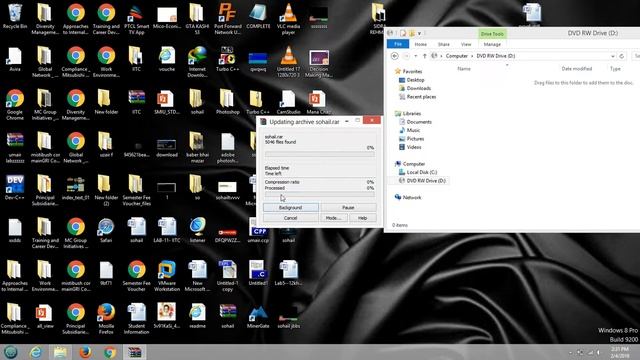The width and height of the screenshot is (640, 360).
Task: Expand address bar history dropdown
Action: click(613, 56)
